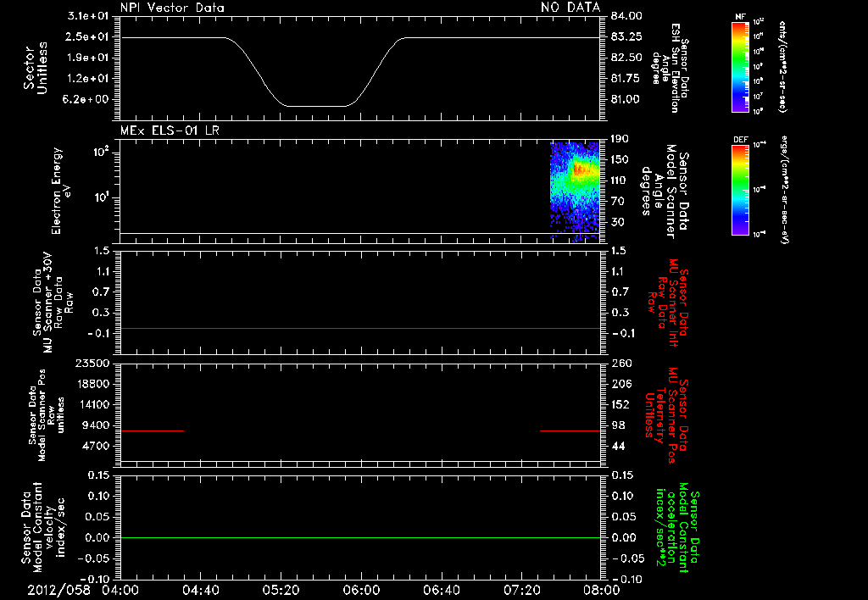The width and height of the screenshot is (868, 600).
Task: Click the 06:00 time axis label
Action: pyautogui.click(x=361, y=590)
